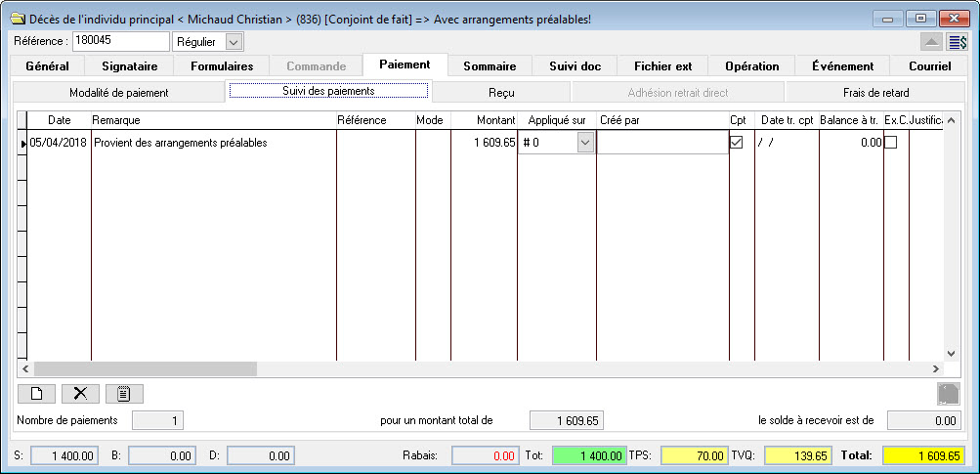The height and width of the screenshot is (474, 980).
Task: Click the notepad icon button below grid
Action: coord(124,394)
